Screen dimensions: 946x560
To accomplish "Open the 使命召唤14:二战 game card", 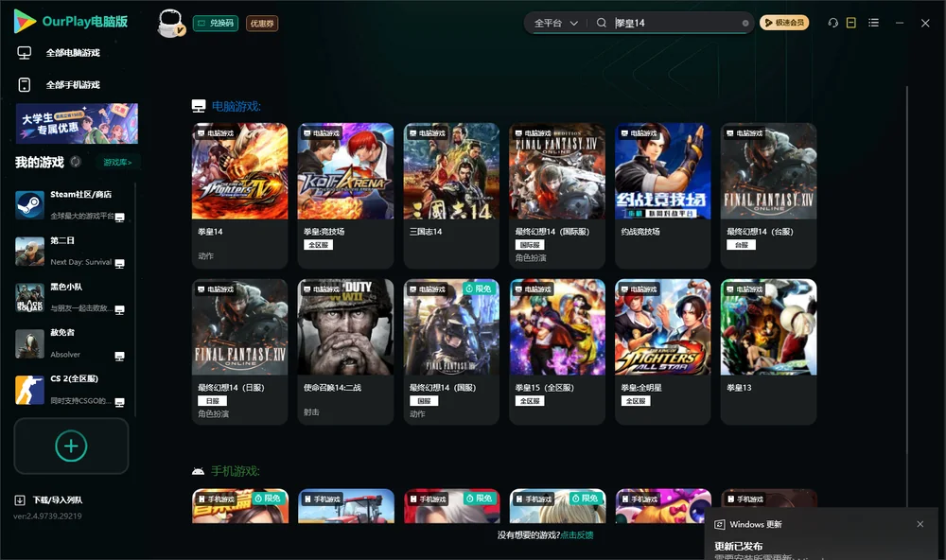I will [345, 352].
